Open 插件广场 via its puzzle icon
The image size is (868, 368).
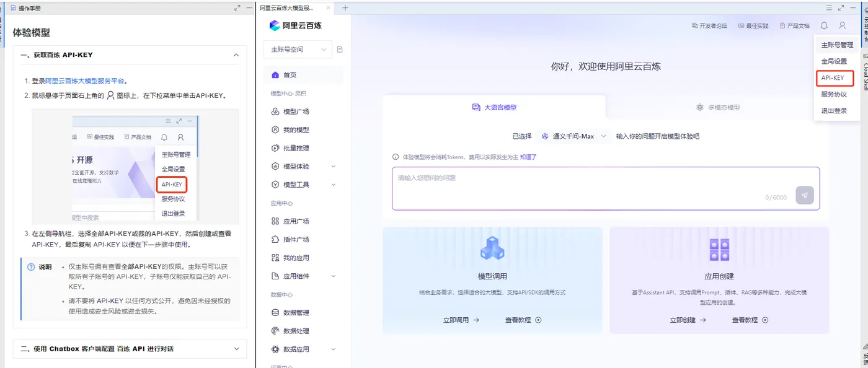pyautogui.click(x=275, y=239)
